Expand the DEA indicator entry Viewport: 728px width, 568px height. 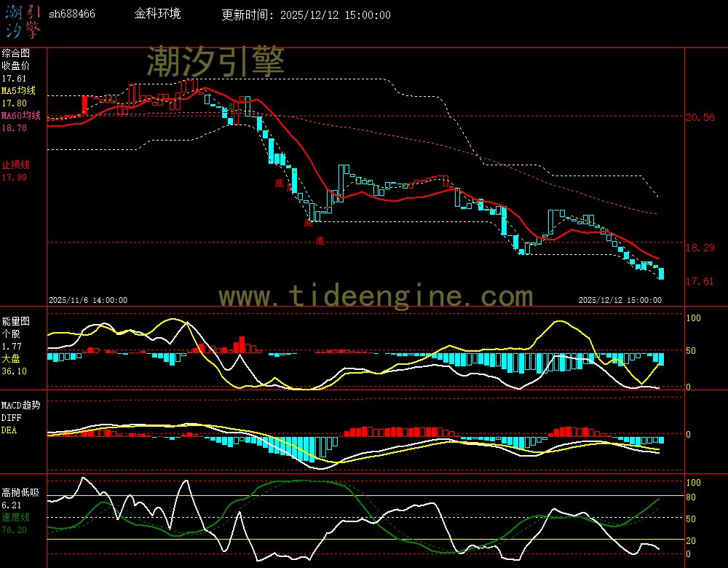(x=9, y=430)
